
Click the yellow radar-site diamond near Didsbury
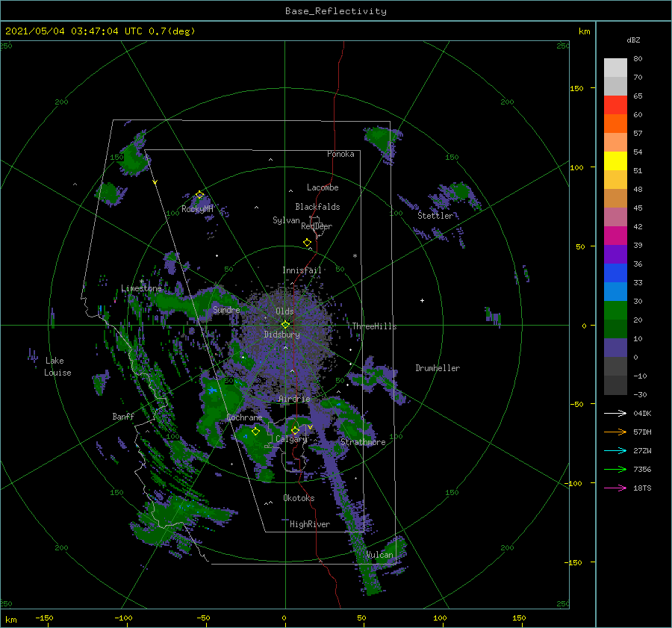(285, 325)
